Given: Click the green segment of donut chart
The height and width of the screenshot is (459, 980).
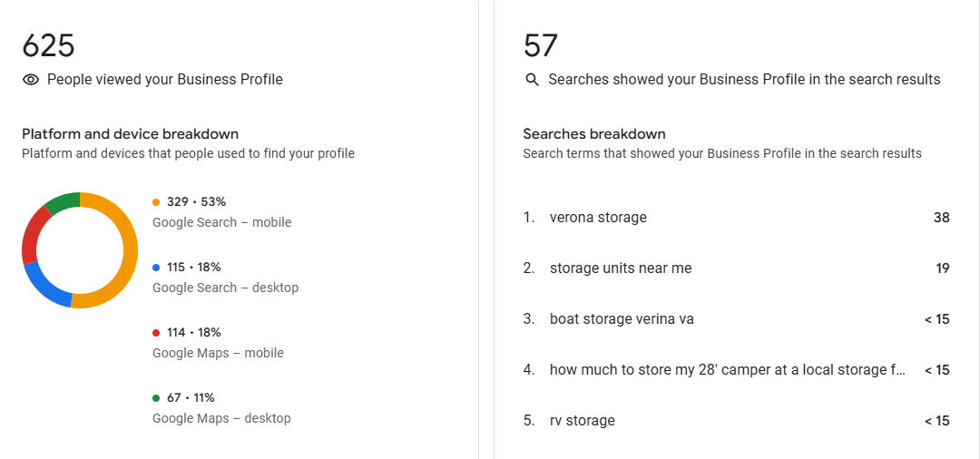Looking at the screenshot, I should coord(61,201).
